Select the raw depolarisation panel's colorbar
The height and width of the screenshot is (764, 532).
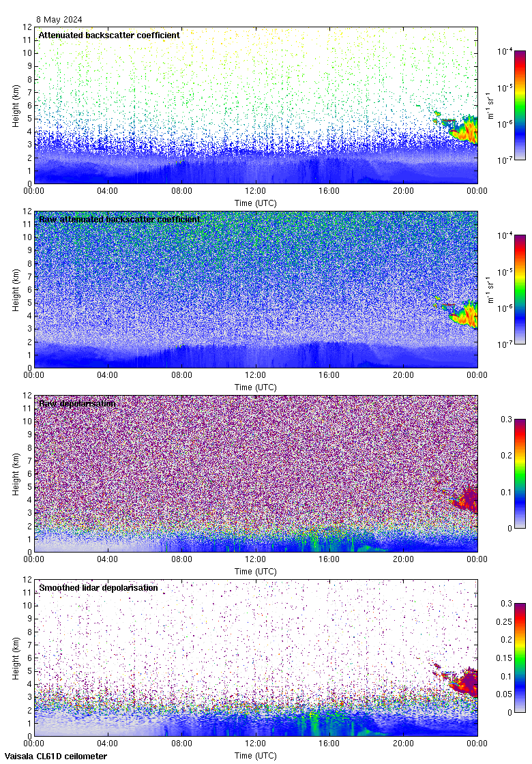(519, 473)
